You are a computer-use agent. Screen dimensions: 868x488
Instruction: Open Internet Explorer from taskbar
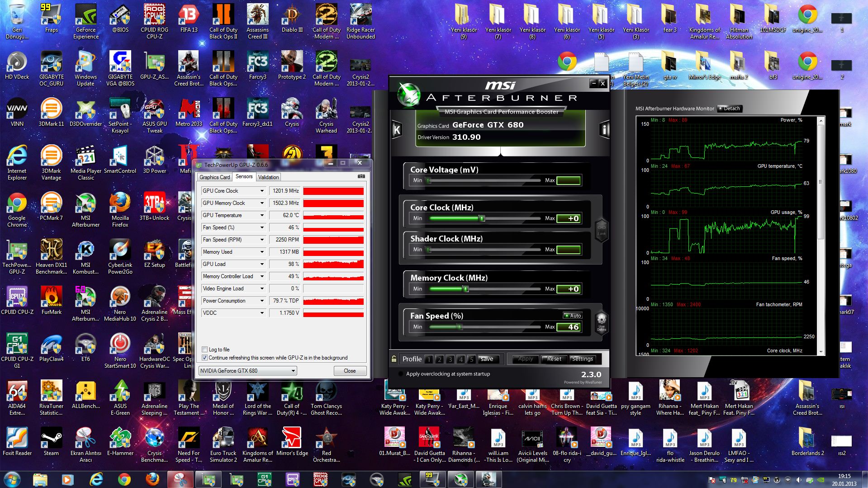point(96,479)
